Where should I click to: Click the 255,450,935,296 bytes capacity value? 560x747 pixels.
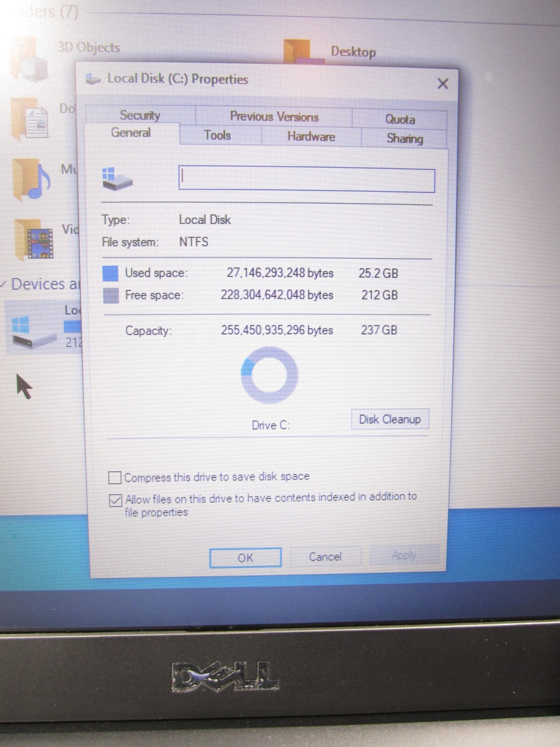[x=277, y=330]
